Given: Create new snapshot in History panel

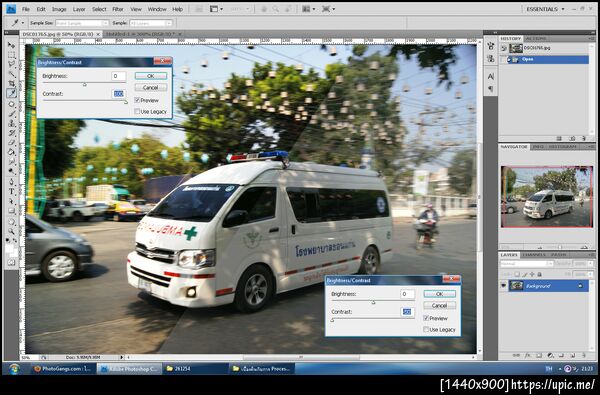Looking at the screenshot, I should point(572,138).
